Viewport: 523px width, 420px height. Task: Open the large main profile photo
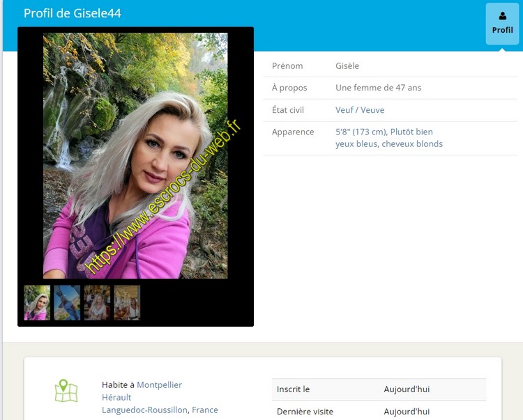pos(135,155)
